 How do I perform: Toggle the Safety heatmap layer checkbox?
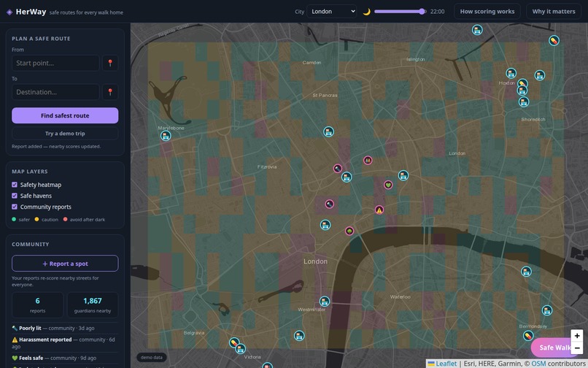[15, 185]
